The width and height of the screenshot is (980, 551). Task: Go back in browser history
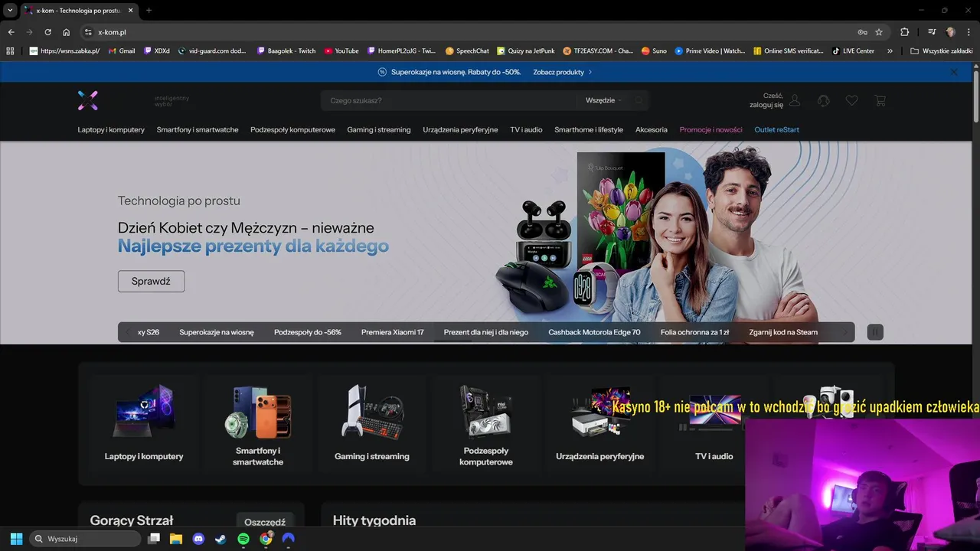click(x=11, y=32)
